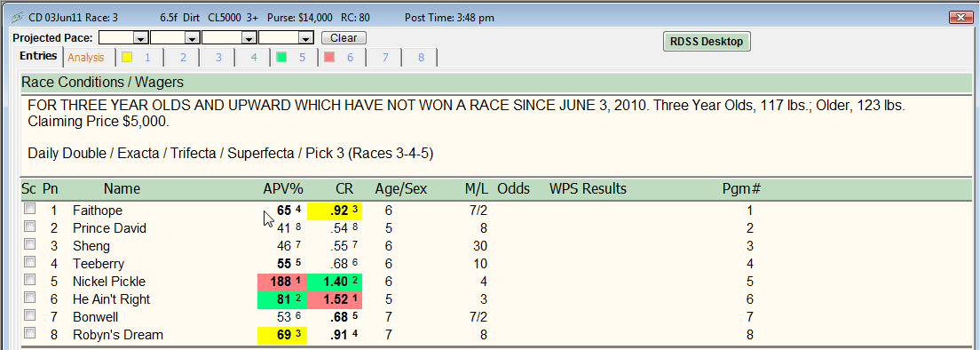This screenshot has width=980, height=350.
Task: Click the Post Time 3:48 pm text
Action: (x=449, y=18)
